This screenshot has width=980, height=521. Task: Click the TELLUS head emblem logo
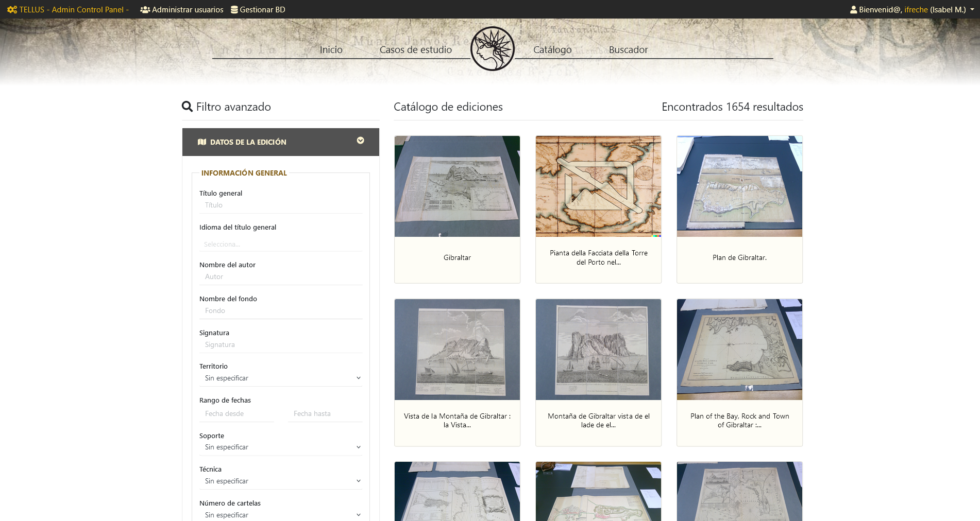click(x=493, y=48)
